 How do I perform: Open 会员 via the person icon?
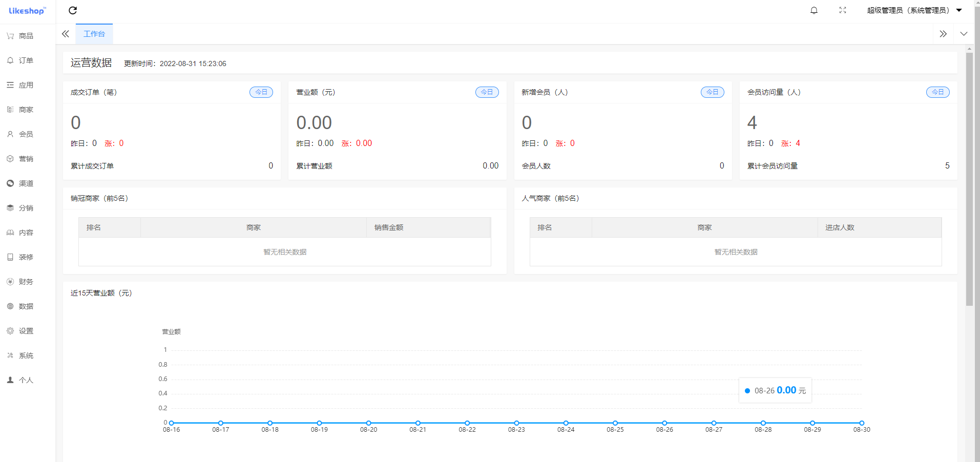10,134
